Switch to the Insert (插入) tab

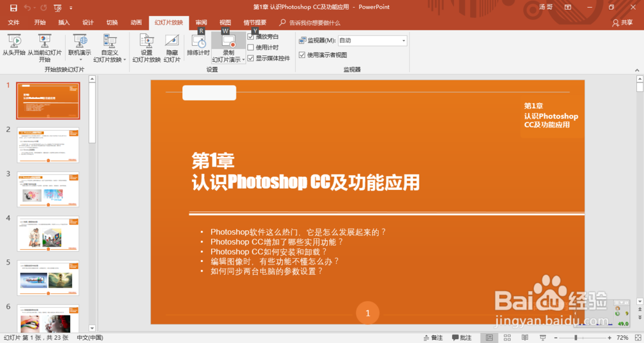click(x=64, y=23)
